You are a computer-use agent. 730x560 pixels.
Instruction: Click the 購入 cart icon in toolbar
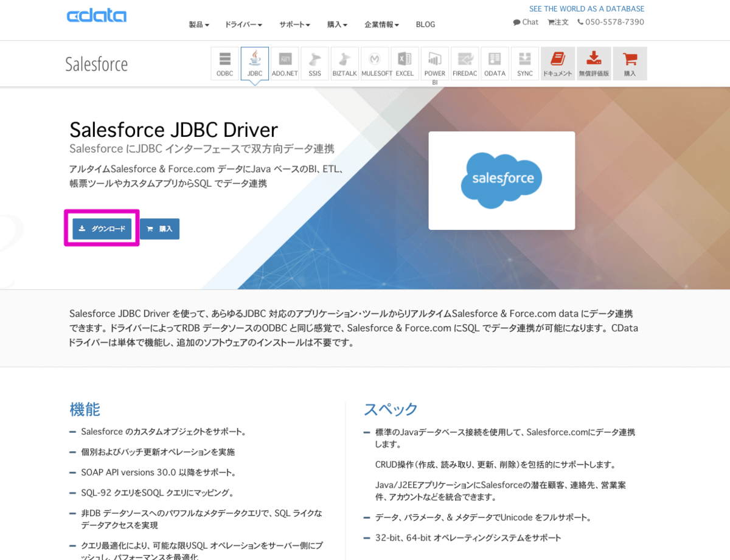[x=630, y=64]
